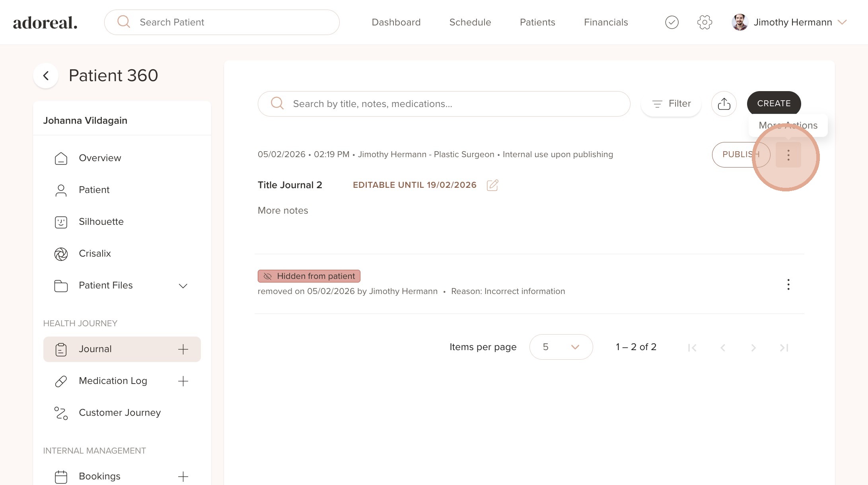
Task: Open three-dot menu of hidden journal entry
Action: click(788, 284)
